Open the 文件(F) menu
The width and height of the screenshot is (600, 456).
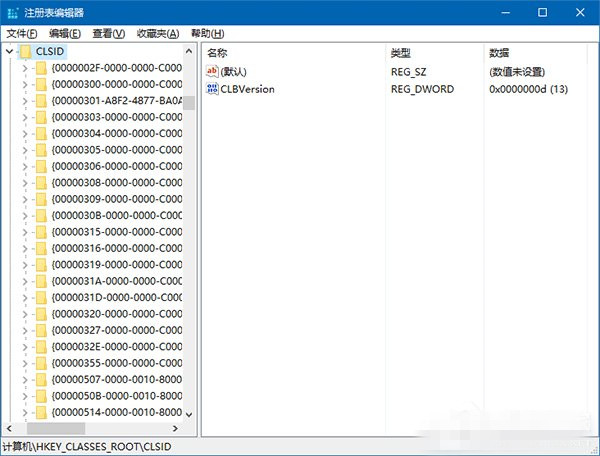[x=22, y=34]
